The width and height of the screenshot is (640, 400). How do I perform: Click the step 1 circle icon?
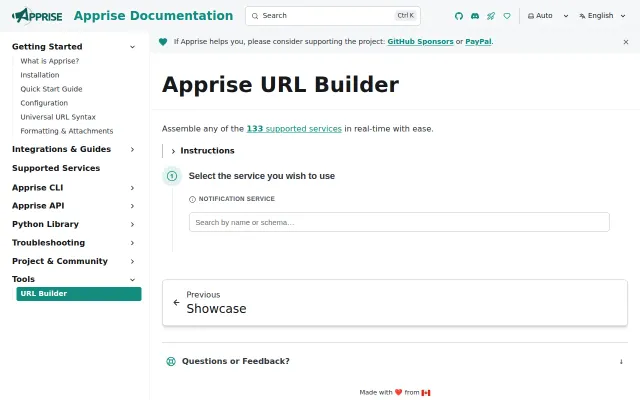pyautogui.click(x=172, y=176)
